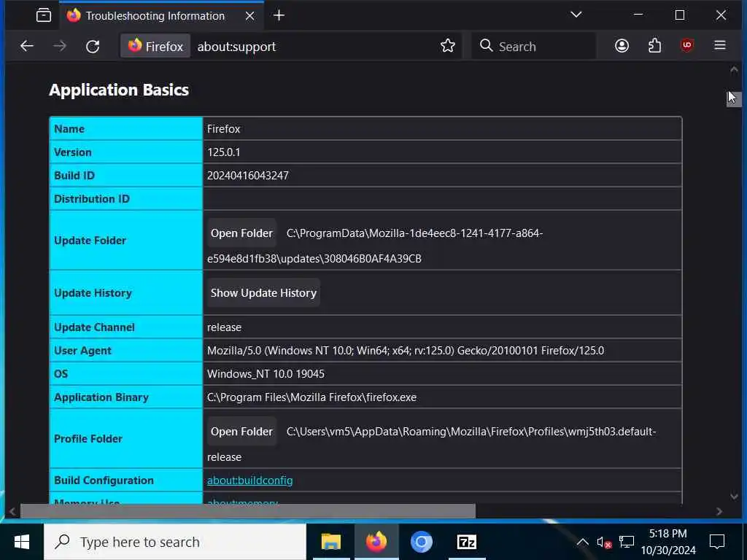Click Open Folder for Update Folder
Viewport: 747px width, 560px height.
(241, 233)
